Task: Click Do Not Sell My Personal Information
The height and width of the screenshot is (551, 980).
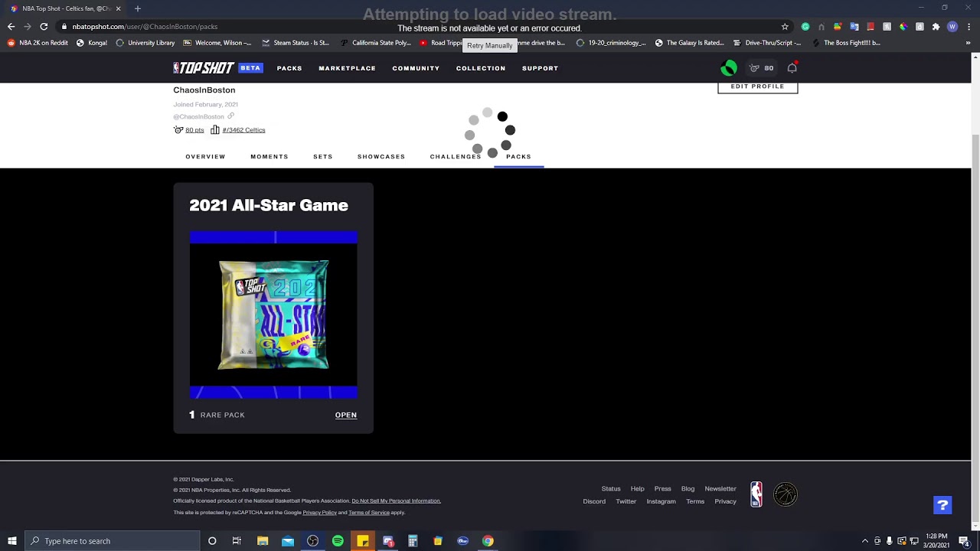Action: point(396,500)
